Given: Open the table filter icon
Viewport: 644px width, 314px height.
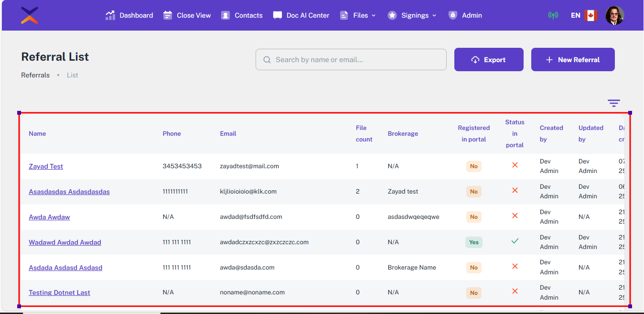Looking at the screenshot, I should pyautogui.click(x=613, y=103).
